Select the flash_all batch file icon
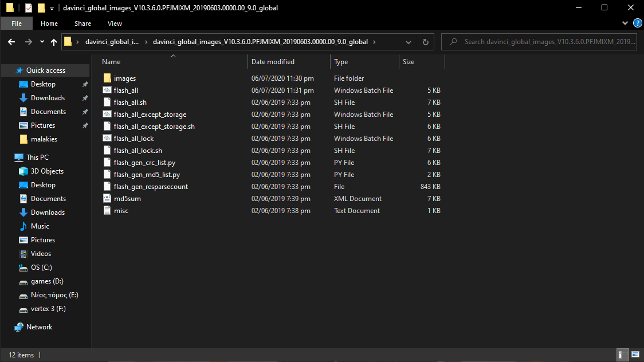Image resolution: width=644 pixels, height=362 pixels. click(107, 91)
